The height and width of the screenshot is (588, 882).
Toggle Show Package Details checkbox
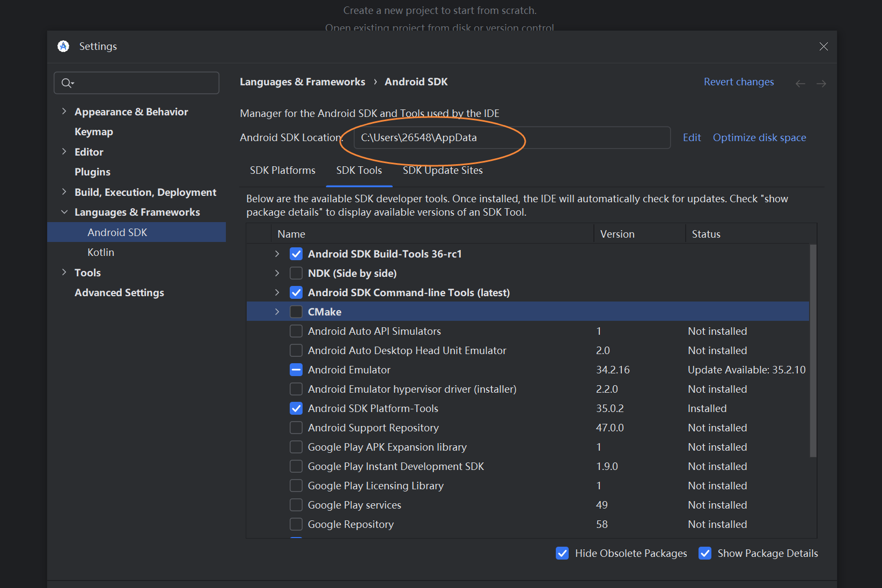click(x=705, y=553)
